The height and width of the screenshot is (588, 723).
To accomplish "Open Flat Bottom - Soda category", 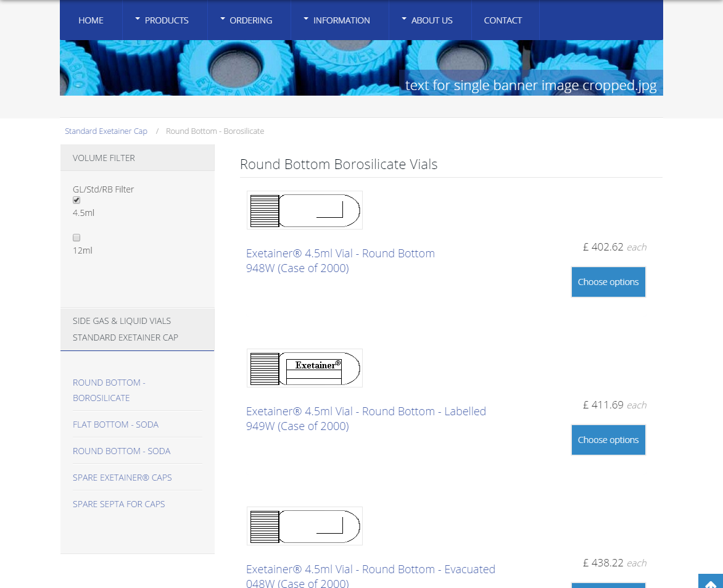I will click(x=116, y=424).
